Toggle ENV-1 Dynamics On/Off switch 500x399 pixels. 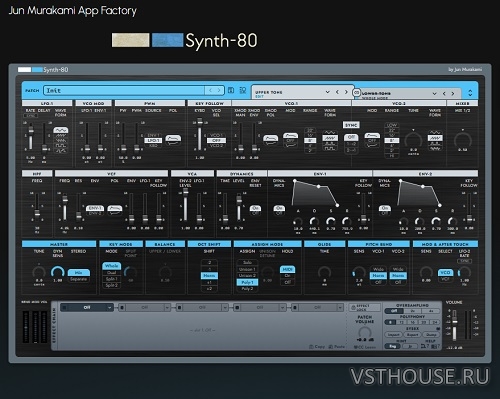(x=279, y=210)
